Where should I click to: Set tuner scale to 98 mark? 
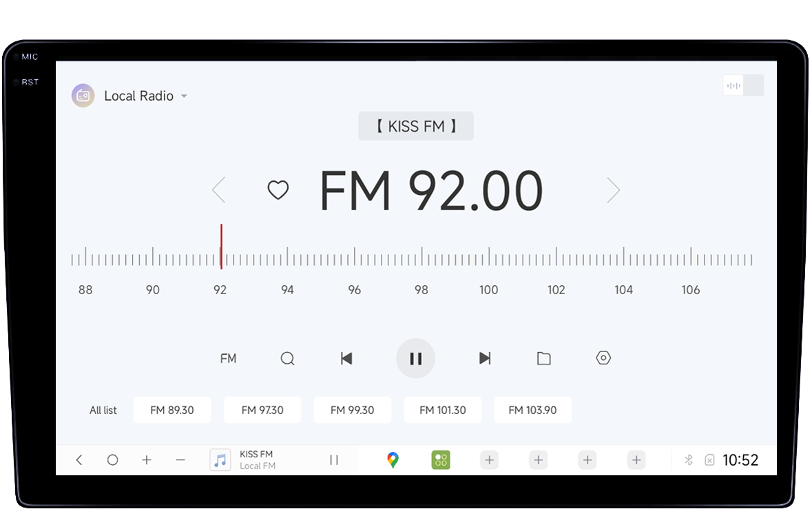[421, 256]
